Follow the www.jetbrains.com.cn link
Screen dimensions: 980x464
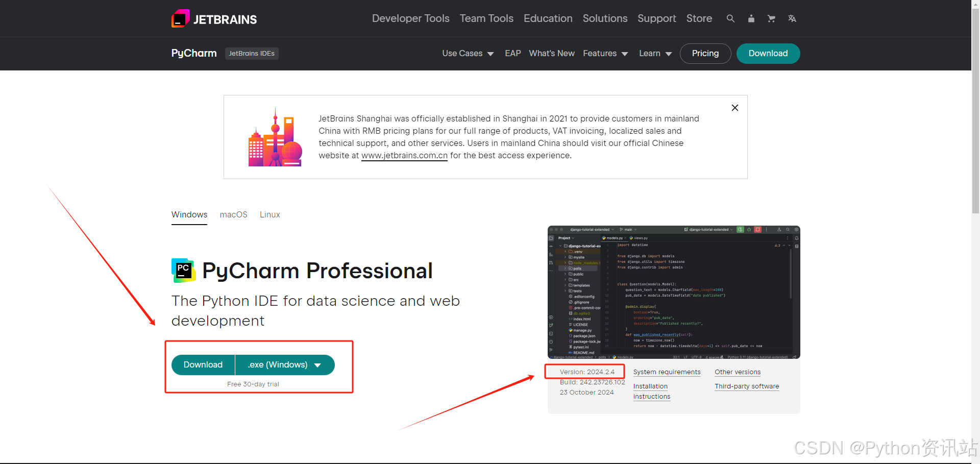tap(404, 155)
